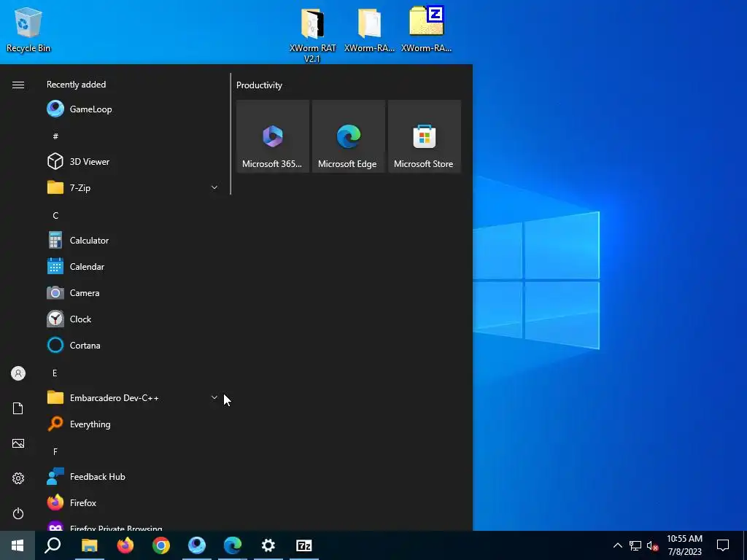Image resolution: width=747 pixels, height=560 pixels.
Task: Click the Windows Start button
Action: [x=18, y=545]
